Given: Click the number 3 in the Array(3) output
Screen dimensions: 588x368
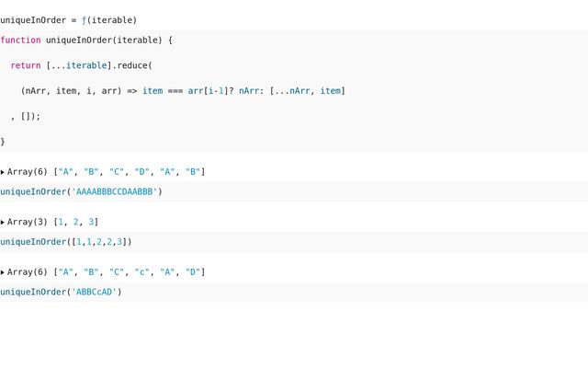Looking at the screenshot, I should pyautogui.click(x=91, y=222).
